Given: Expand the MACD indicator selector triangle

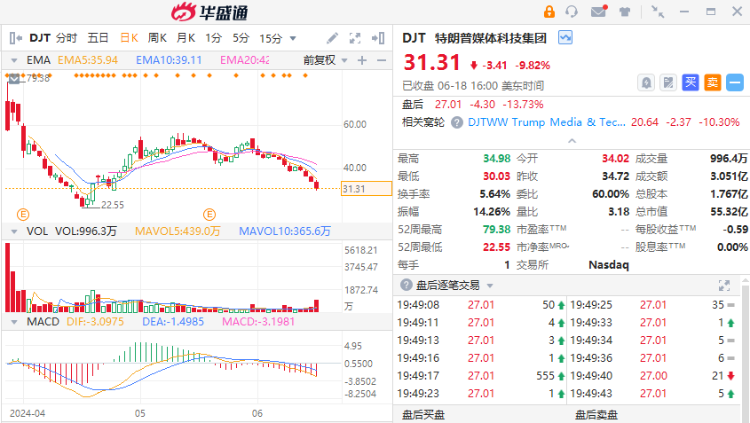Looking at the screenshot, I should 14,322.
